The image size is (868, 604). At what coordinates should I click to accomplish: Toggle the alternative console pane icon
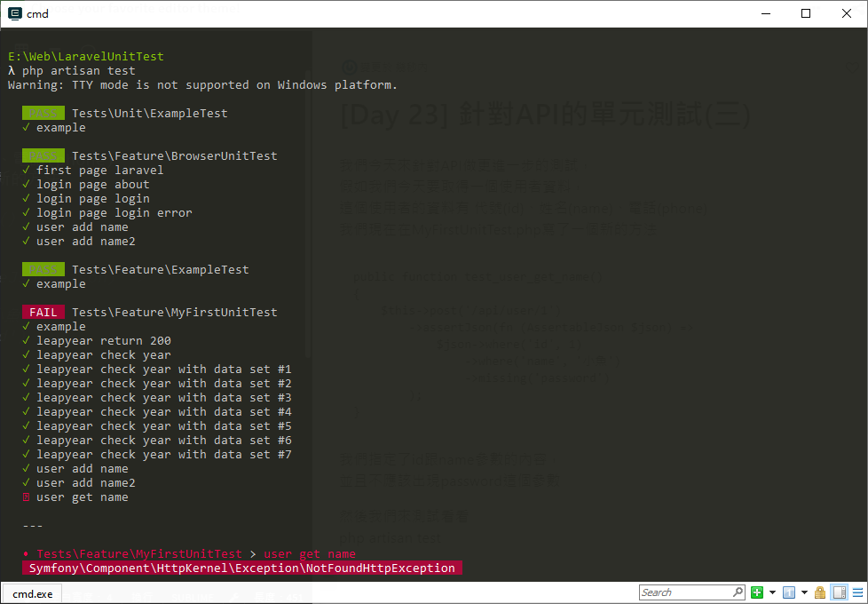840,592
